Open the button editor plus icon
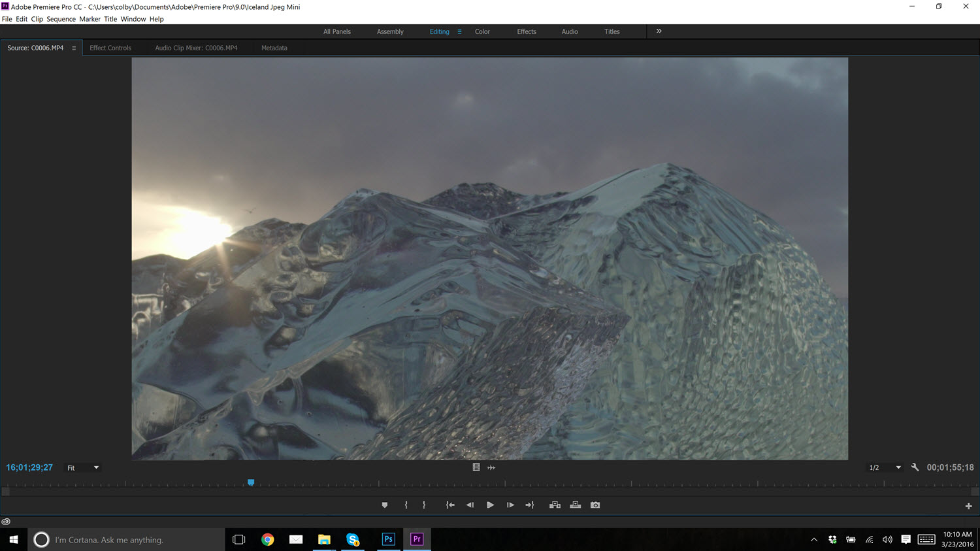The width and height of the screenshot is (980, 551). tap(968, 506)
